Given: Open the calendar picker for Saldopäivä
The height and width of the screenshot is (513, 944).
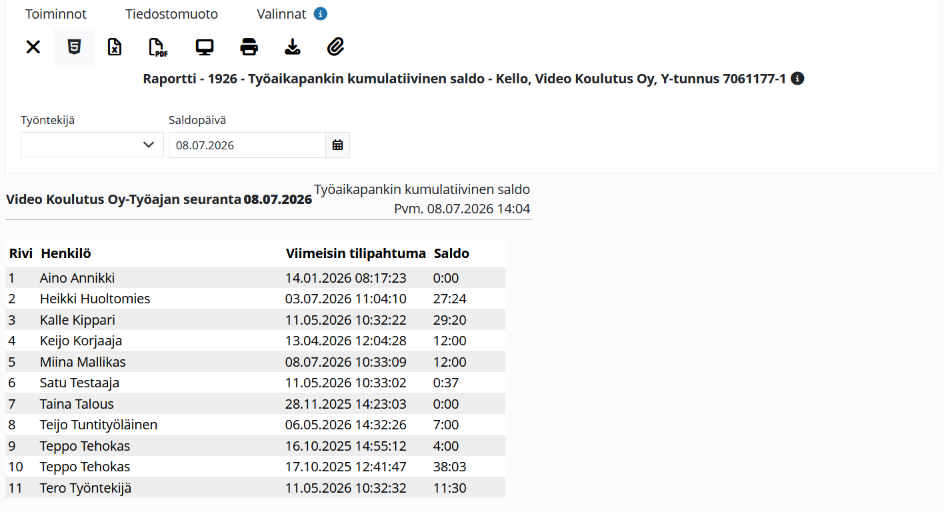Looking at the screenshot, I should coord(338,145).
